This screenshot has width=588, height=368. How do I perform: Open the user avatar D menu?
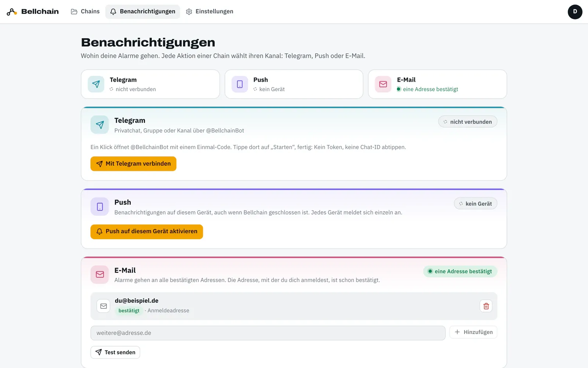[575, 12]
